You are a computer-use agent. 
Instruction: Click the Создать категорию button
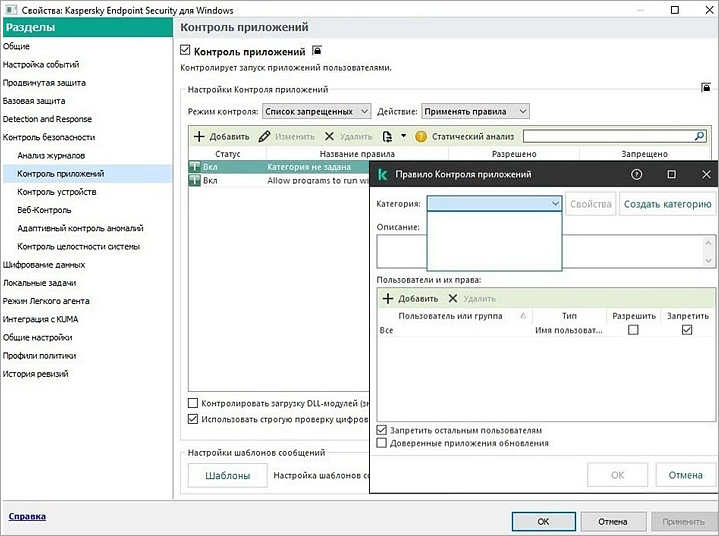point(667,204)
